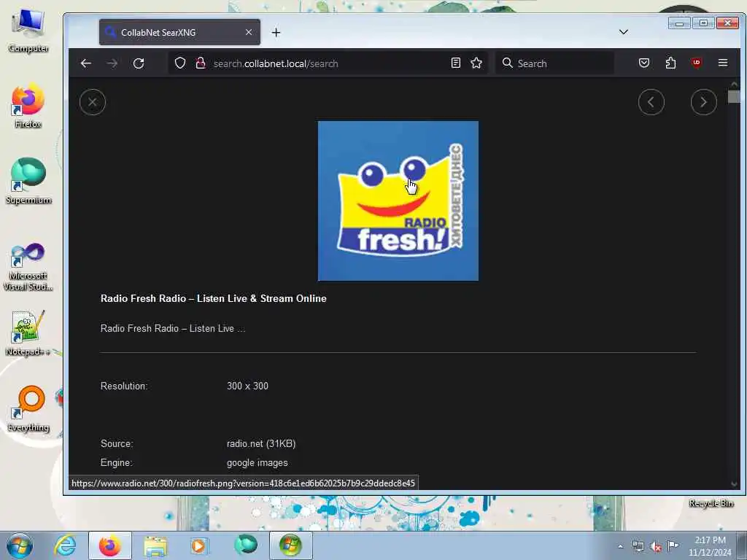
Task: Click scrollbar down arrow
Action: coord(734,484)
